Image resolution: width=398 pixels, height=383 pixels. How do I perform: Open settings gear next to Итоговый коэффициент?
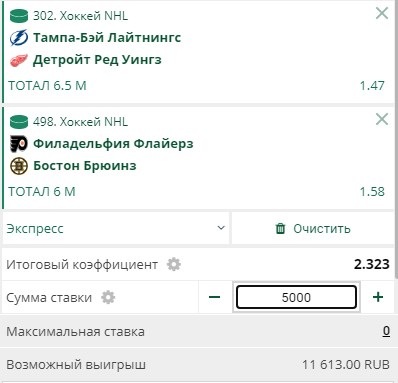click(174, 265)
